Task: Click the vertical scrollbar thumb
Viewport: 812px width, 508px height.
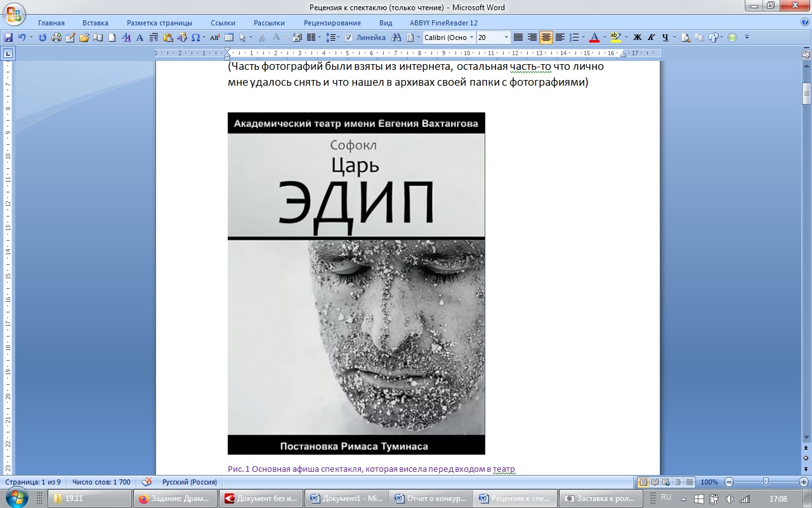Action: pyautogui.click(x=806, y=94)
